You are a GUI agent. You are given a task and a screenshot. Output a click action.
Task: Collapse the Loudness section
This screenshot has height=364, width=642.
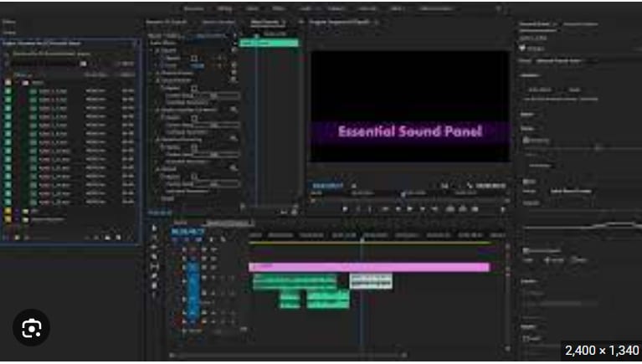(530, 76)
